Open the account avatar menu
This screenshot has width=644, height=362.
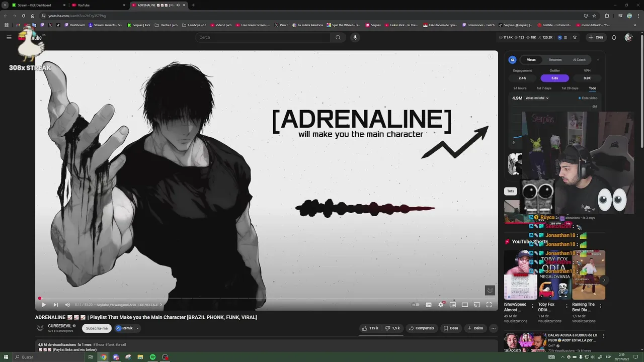point(628,37)
